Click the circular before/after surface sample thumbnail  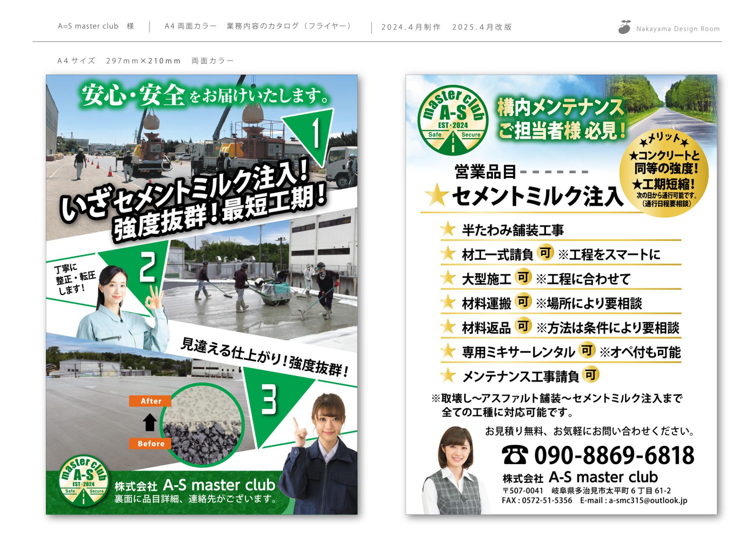pos(202,425)
